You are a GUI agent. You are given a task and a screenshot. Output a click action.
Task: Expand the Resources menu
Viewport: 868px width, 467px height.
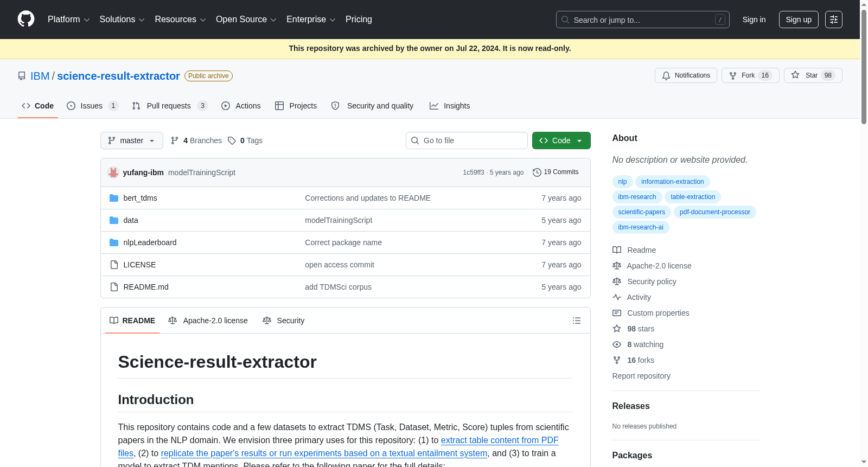180,20
